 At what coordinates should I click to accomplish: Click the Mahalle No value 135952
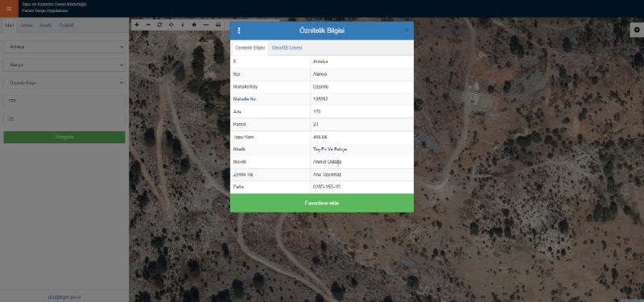[x=320, y=99]
